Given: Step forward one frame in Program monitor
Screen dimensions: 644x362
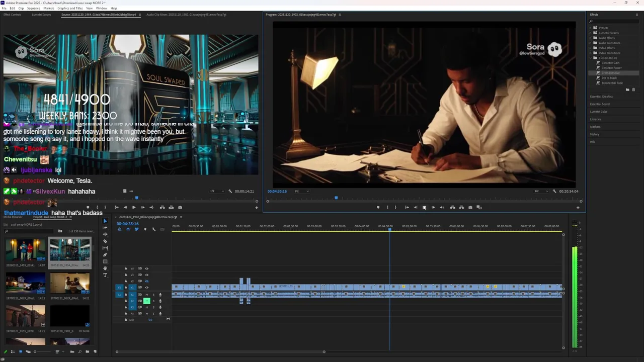Looking at the screenshot, I should tap(433, 207).
